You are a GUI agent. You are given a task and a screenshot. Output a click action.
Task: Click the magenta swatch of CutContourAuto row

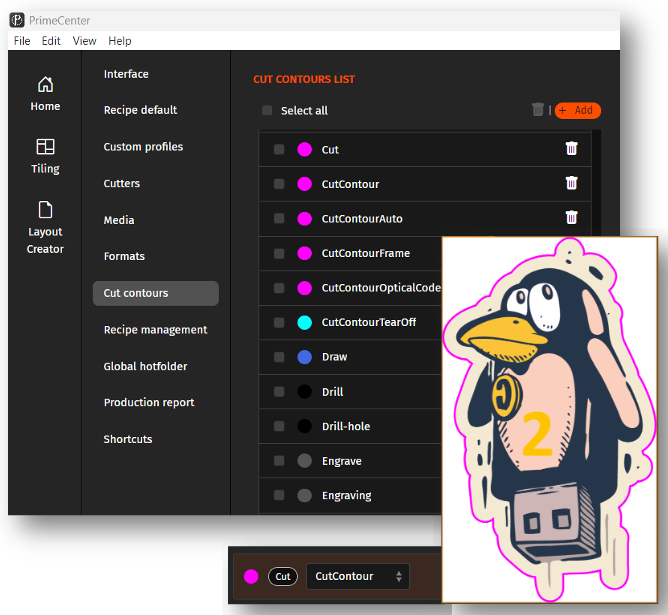tap(305, 218)
